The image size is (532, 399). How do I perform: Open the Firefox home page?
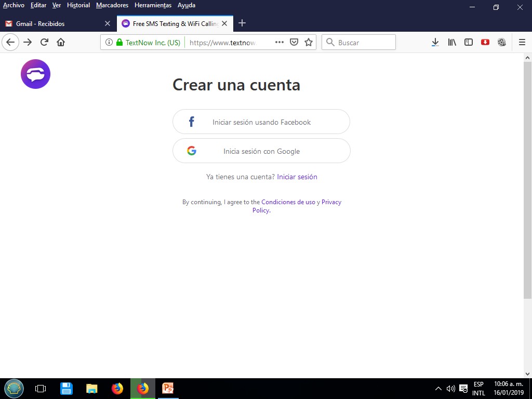(61, 42)
